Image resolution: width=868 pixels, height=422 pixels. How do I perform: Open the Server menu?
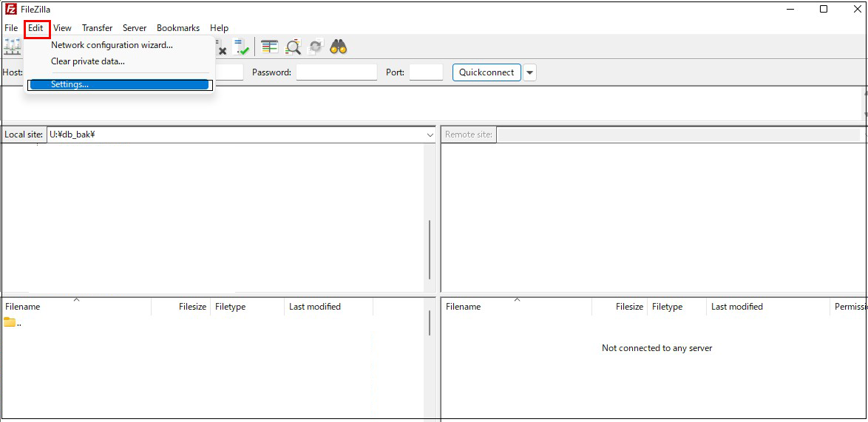tap(135, 28)
